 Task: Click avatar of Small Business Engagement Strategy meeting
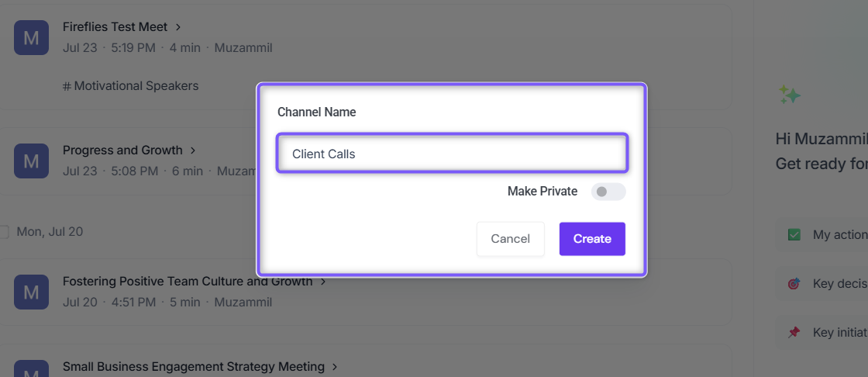tap(32, 368)
